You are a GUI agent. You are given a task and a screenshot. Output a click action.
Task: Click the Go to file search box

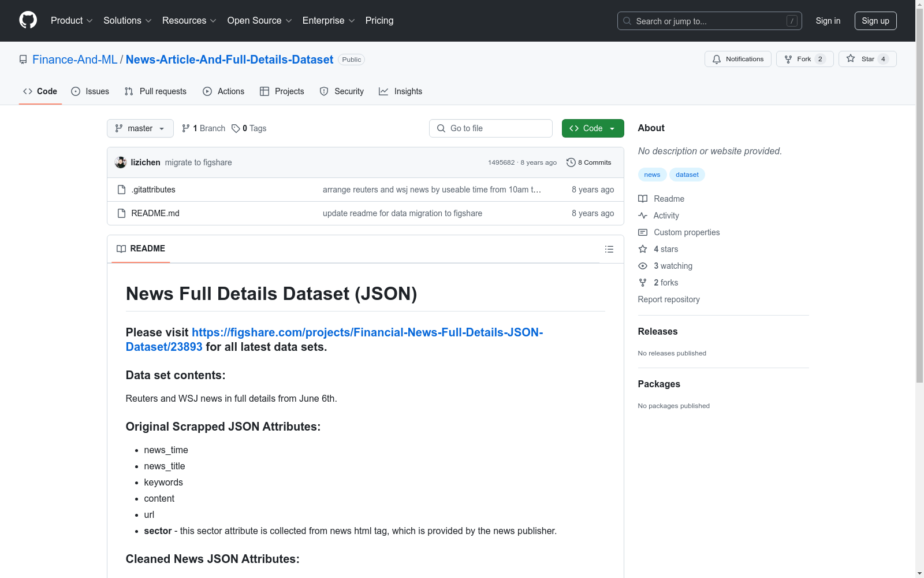pos(491,128)
